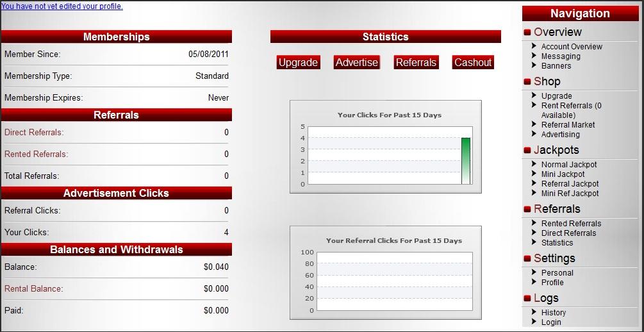Click the 'Rental Balance:' label
The height and width of the screenshot is (332, 644).
34,289
